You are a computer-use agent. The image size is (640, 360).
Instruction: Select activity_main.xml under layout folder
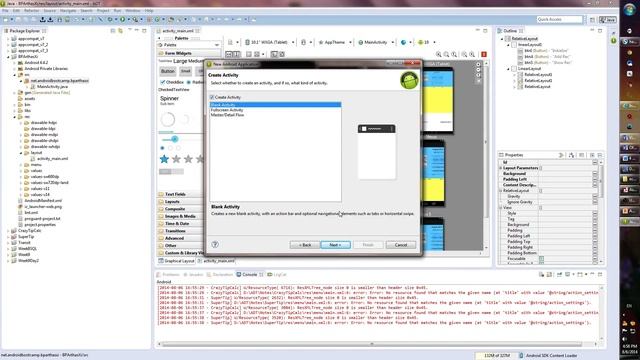(52, 158)
